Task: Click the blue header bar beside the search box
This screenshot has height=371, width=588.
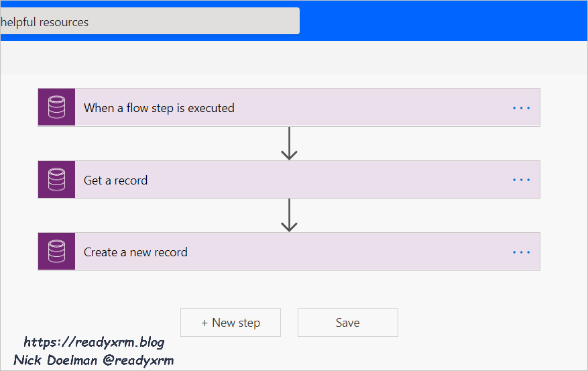Action: [443, 20]
